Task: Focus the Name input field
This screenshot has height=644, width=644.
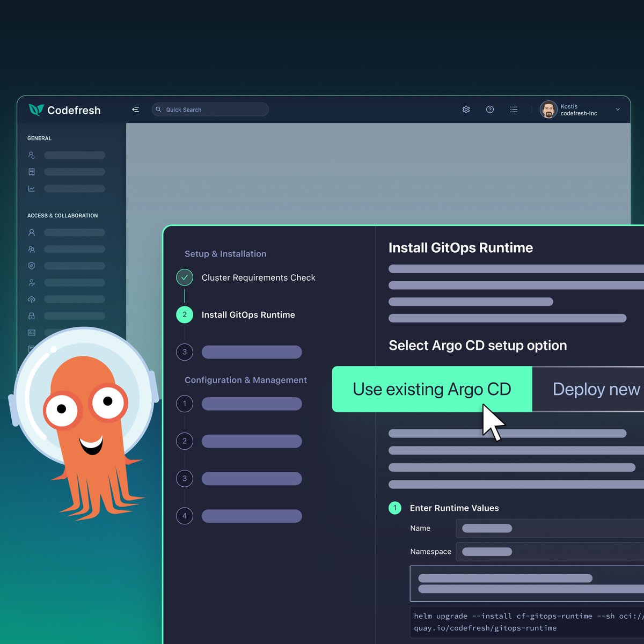Action: [x=550, y=529]
